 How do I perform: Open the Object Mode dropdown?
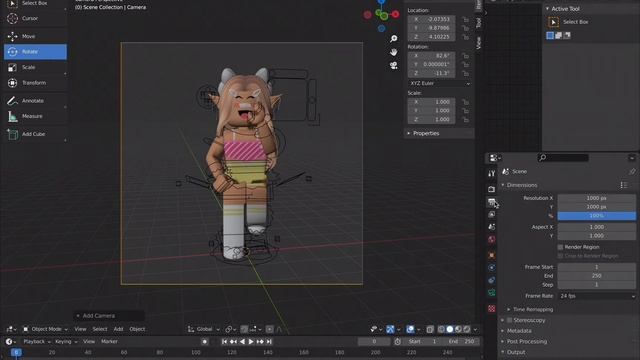45,329
